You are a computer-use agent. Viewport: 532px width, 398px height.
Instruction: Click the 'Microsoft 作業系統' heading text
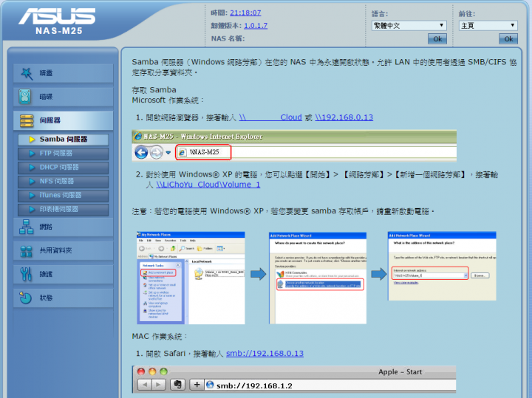168,100
